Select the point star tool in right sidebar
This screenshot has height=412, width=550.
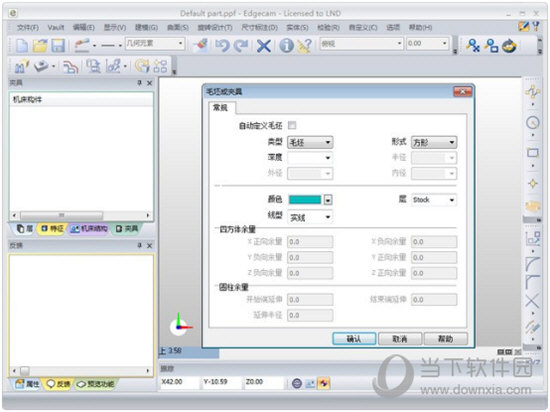pos(533,183)
